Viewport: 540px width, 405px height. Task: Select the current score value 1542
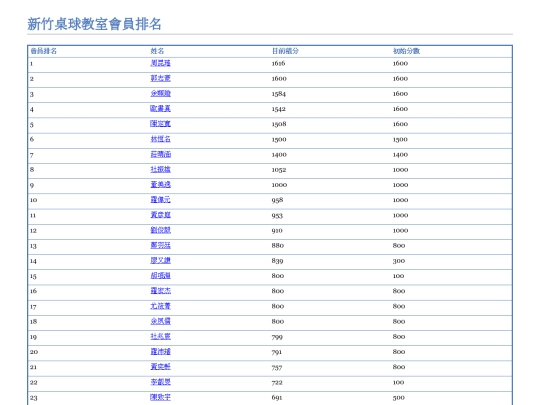(x=279, y=109)
